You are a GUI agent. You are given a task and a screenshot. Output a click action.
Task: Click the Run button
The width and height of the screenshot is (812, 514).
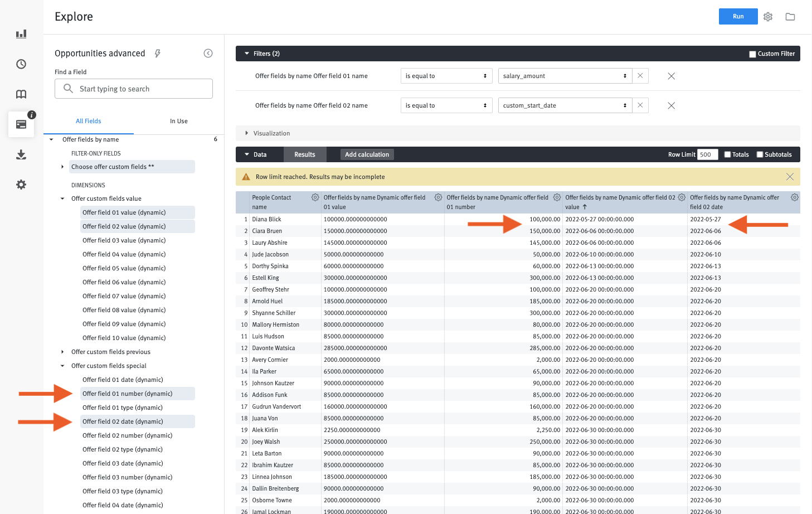pyautogui.click(x=738, y=16)
